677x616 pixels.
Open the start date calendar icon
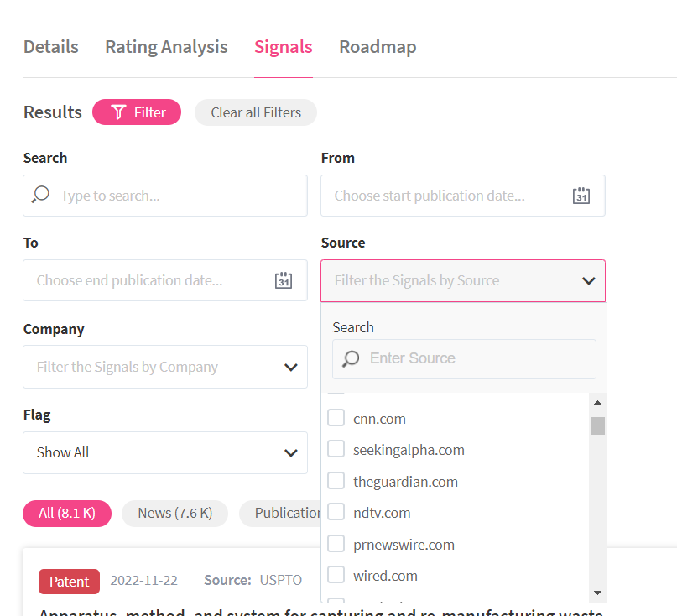[581, 196]
